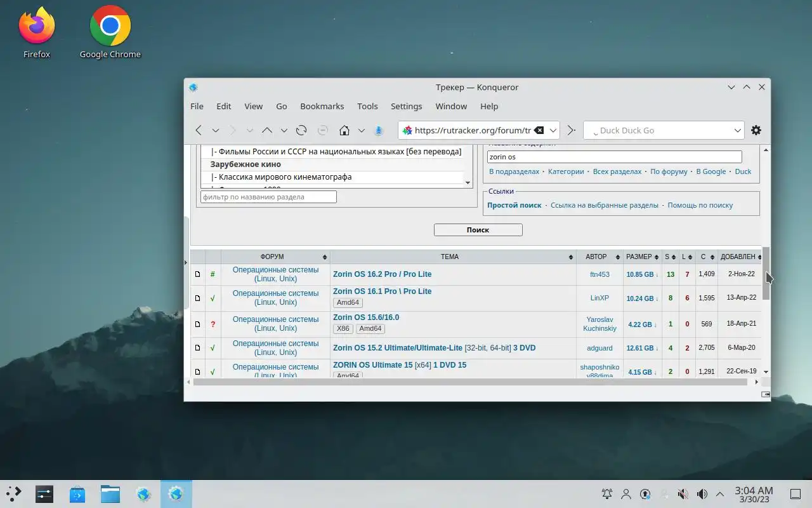The width and height of the screenshot is (812, 508).
Task: Click the Konqueror icon in the title bar
Action: pyautogui.click(x=193, y=88)
